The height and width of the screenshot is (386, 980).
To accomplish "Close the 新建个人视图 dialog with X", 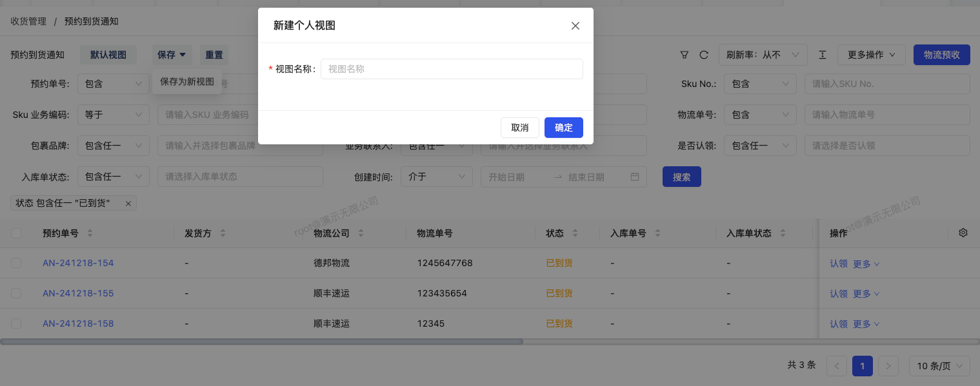I will [x=575, y=26].
